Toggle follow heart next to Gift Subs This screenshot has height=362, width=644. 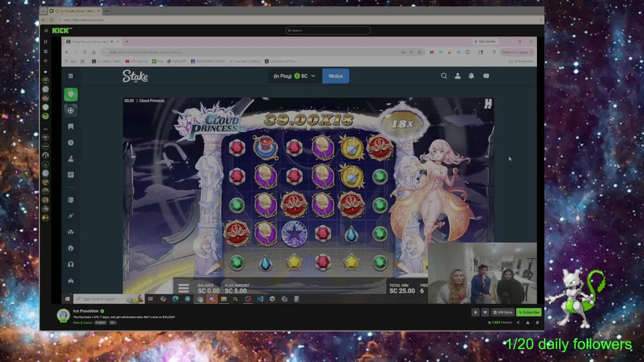tap(485, 312)
